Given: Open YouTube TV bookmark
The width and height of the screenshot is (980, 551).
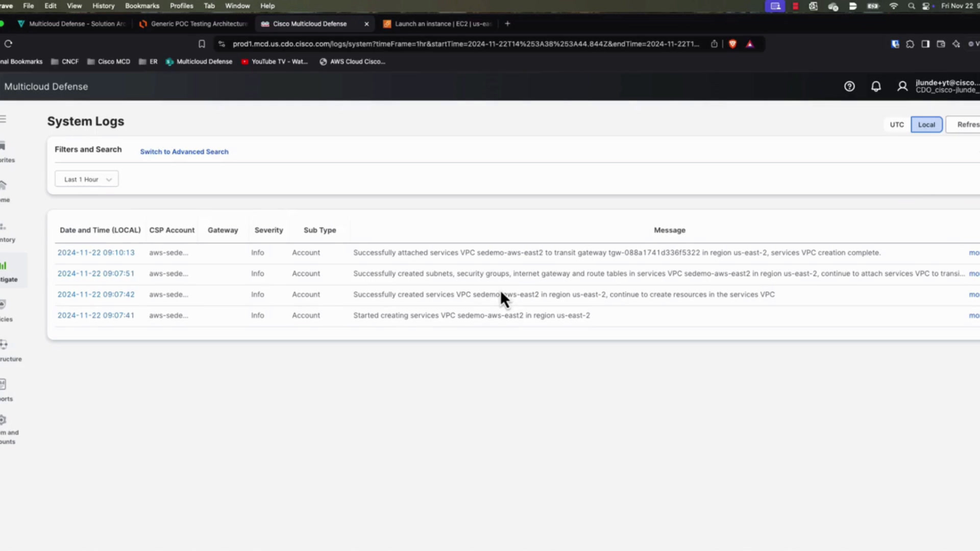Looking at the screenshot, I should [x=275, y=61].
